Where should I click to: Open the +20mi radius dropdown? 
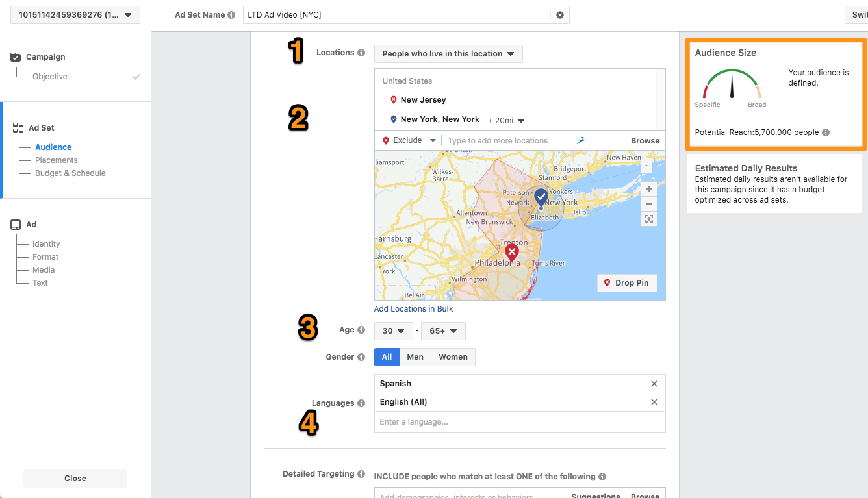[506, 120]
